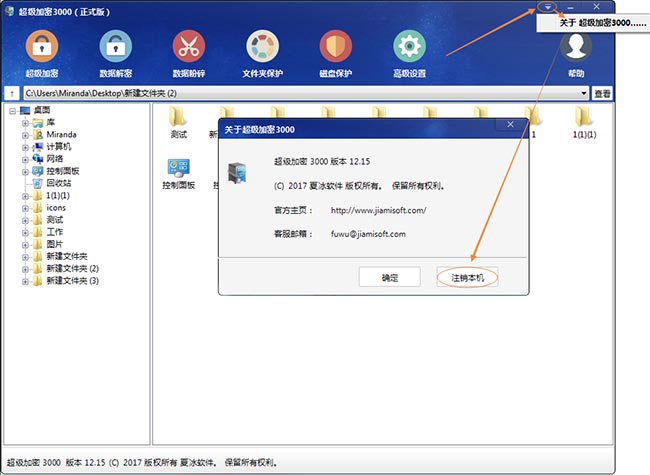Open the 帮助 user icon
Image resolution: width=650 pixels, height=475 pixels.
pyautogui.click(x=576, y=46)
